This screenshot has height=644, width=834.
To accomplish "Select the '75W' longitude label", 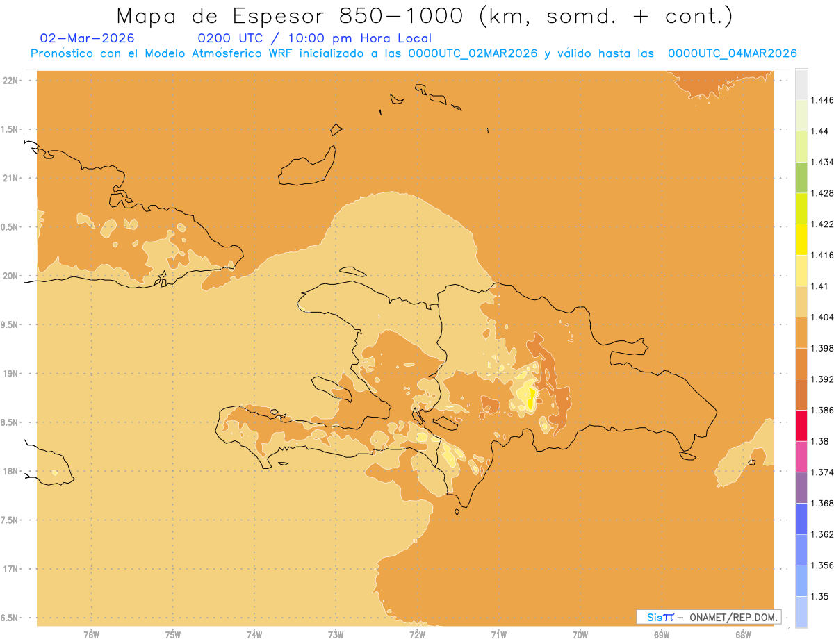I will [x=173, y=635].
